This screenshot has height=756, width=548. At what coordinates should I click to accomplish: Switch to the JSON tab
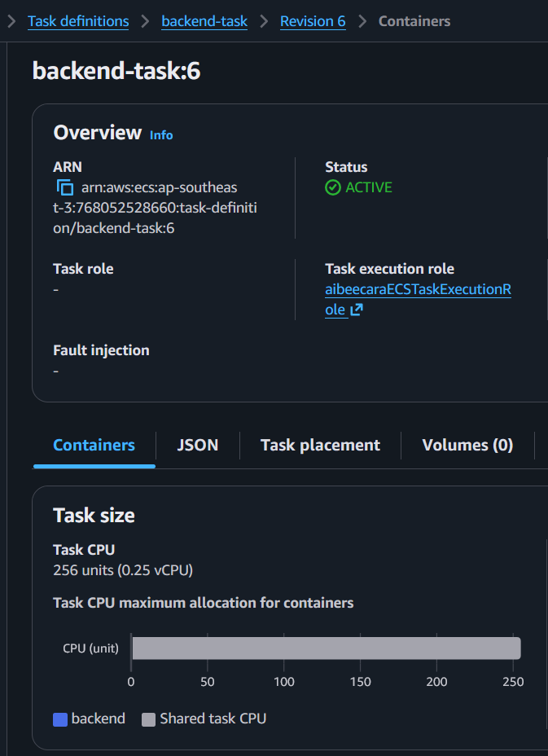click(x=198, y=445)
